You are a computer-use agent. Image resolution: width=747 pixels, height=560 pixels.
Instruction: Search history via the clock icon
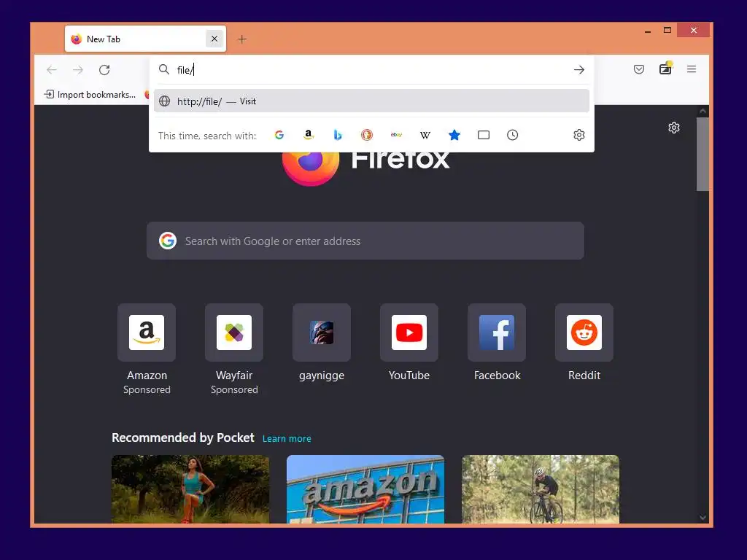[x=513, y=135]
